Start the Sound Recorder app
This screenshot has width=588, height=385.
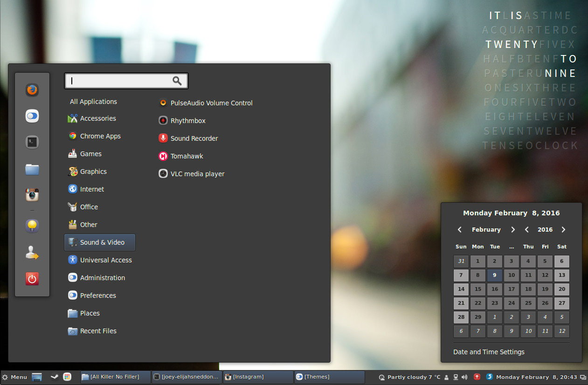193,138
